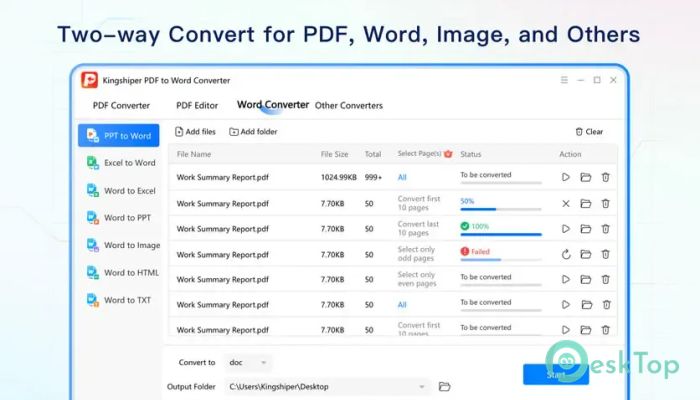Open the hamburger menu in title bar
This screenshot has width=700, height=400.
pos(564,80)
